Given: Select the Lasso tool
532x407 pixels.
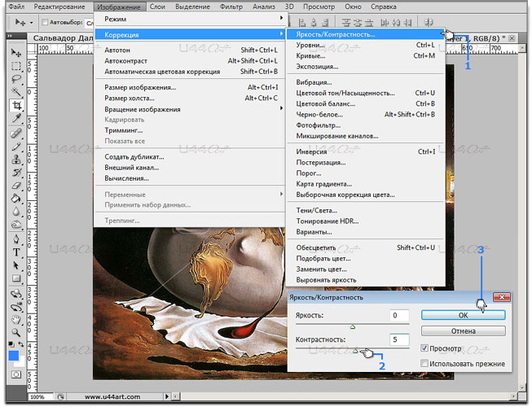Looking at the screenshot, I should tap(16, 79).
